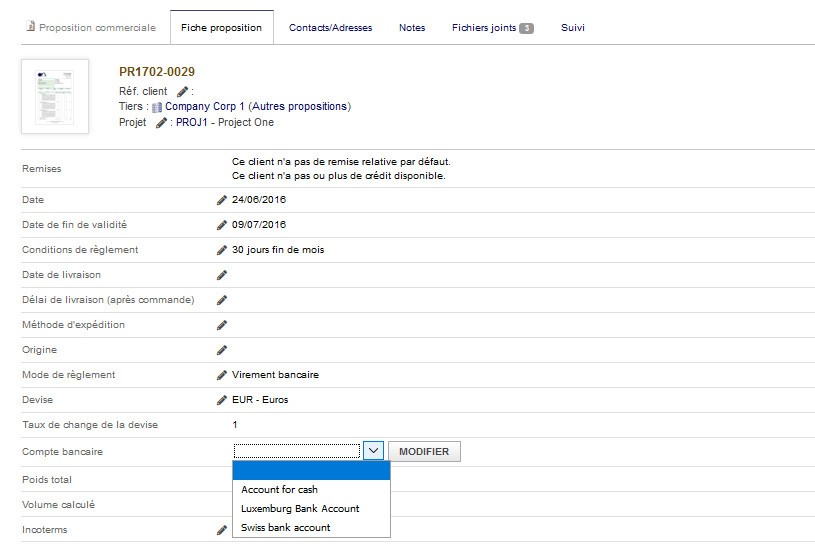Click Mode de règlement edit pencil
The height and width of the screenshot is (549, 815).
click(x=222, y=375)
